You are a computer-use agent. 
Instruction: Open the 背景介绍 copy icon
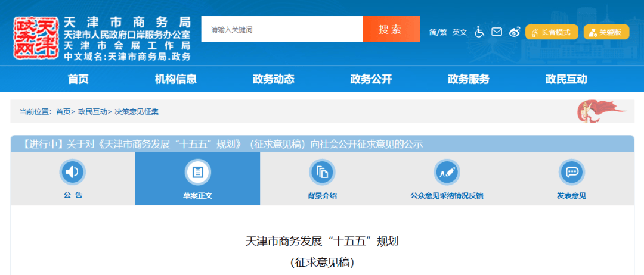(322, 173)
